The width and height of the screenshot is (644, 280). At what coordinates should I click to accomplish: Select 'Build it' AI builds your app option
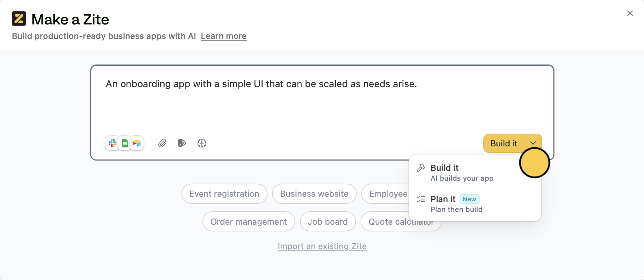pyautogui.click(x=462, y=173)
